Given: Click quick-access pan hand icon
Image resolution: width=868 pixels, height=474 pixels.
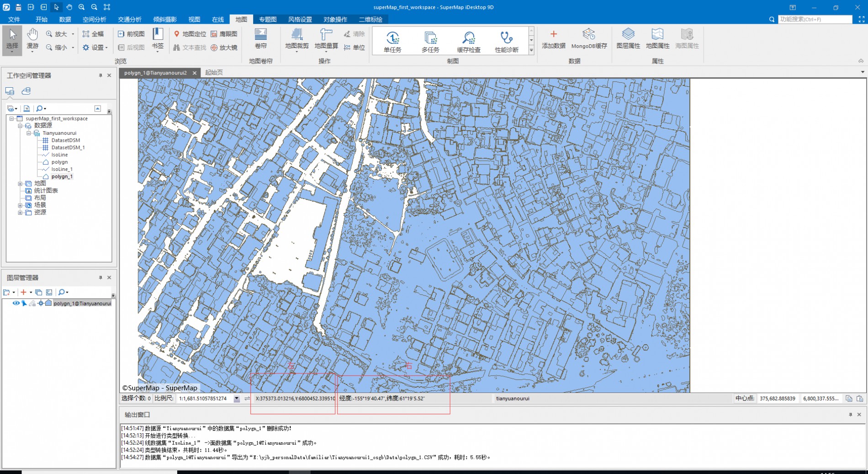Looking at the screenshot, I should pos(69,7).
